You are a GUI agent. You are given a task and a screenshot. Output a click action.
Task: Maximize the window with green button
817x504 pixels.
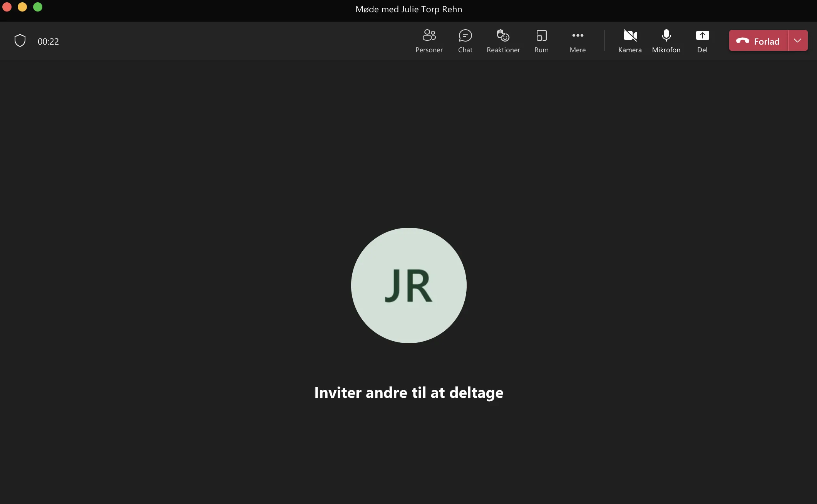pos(38,7)
